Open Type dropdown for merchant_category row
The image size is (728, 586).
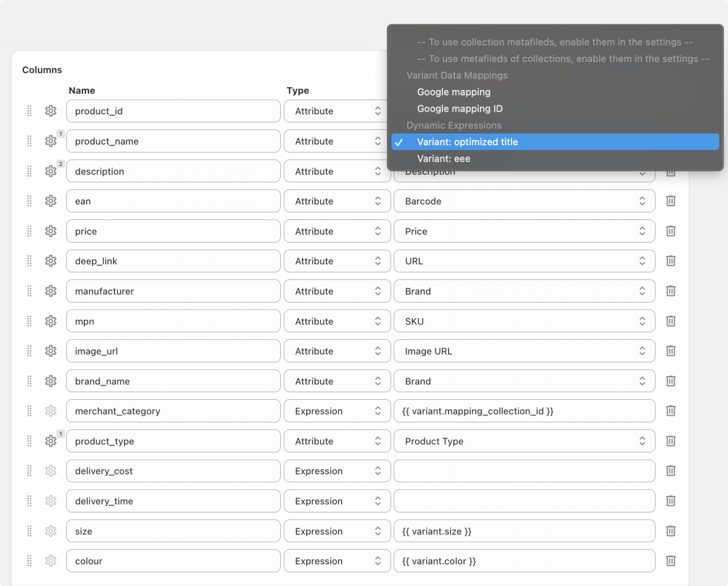[x=337, y=411]
